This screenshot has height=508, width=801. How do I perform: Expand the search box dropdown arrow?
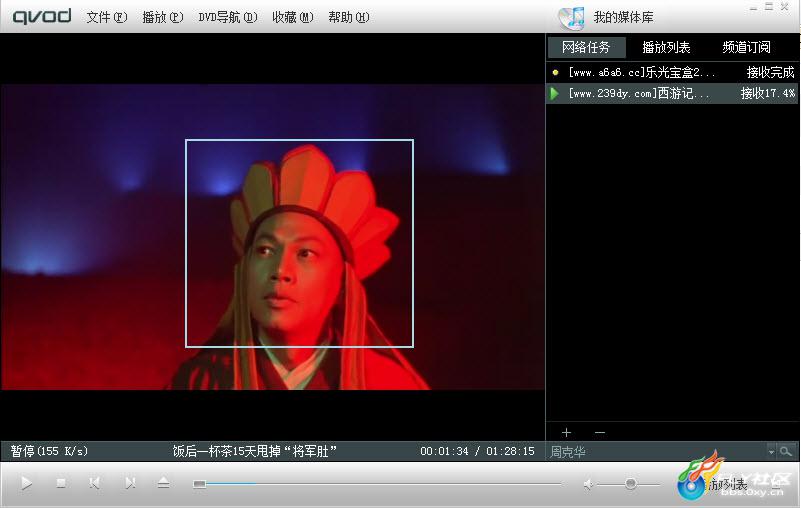(771, 452)
